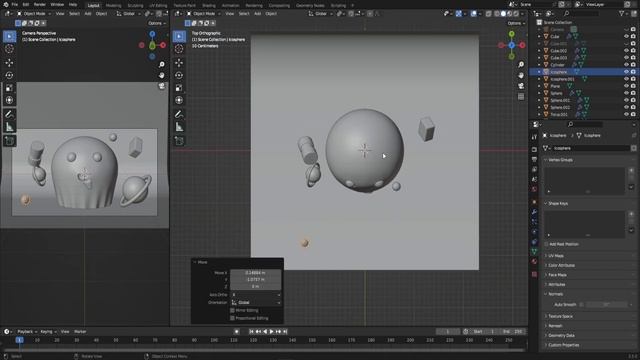Select the Cursor tool in the top orthographic viewport
Screen dimensions: 640x360
pyautogui.click(x=179, y=49)
